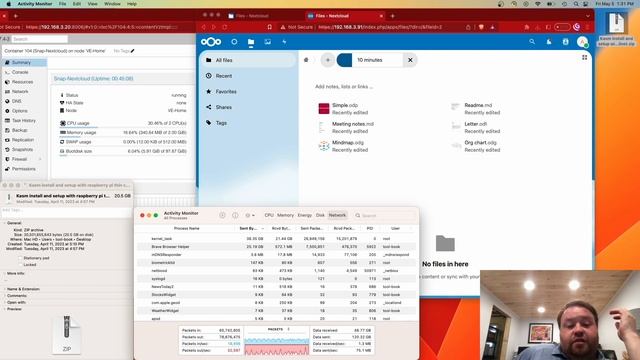The width and height of the screenshot is (640, 360).
Task: Open the recommended file Simple.odp
Action: click(x=345, y=109)
